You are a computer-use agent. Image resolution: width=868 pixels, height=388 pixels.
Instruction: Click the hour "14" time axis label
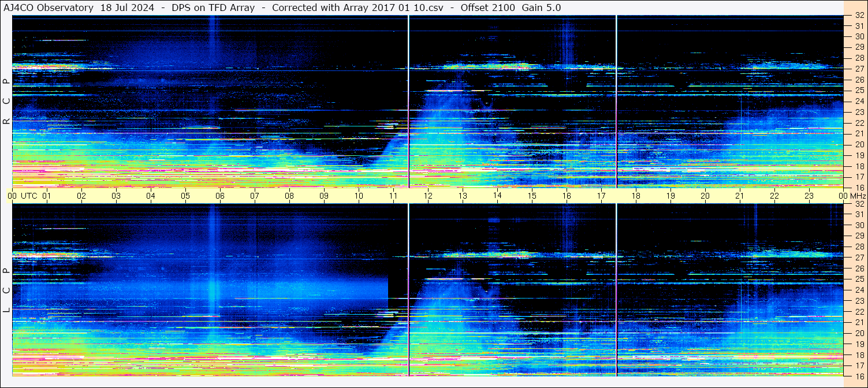(497, 196)
